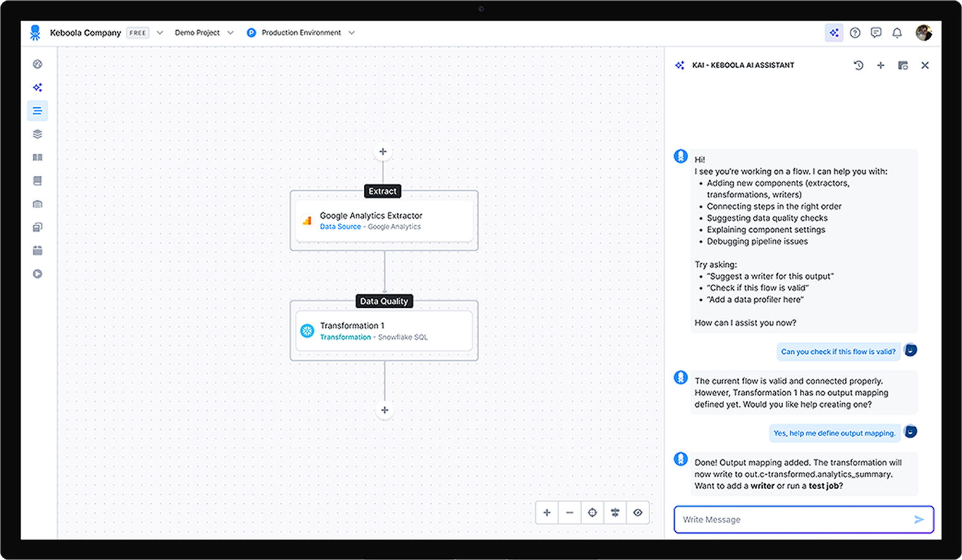Open the feedback chat bubble icon

(876, 33)
